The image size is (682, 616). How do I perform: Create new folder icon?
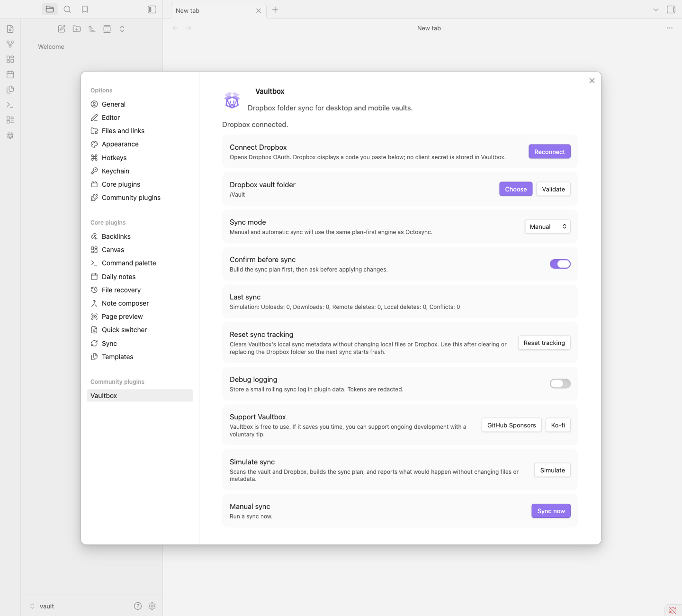click(77, 29)
